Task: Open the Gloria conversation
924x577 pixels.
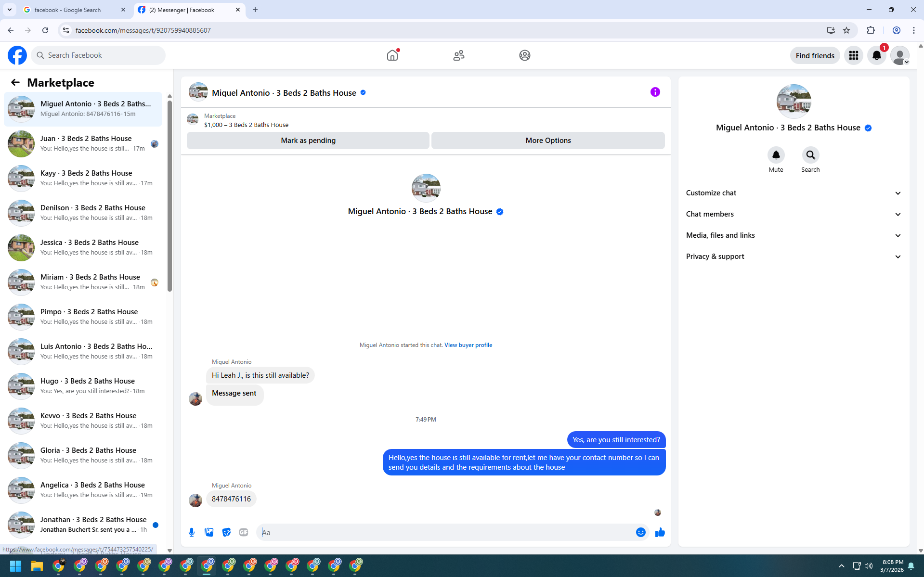Action: [x=83, y=455]
